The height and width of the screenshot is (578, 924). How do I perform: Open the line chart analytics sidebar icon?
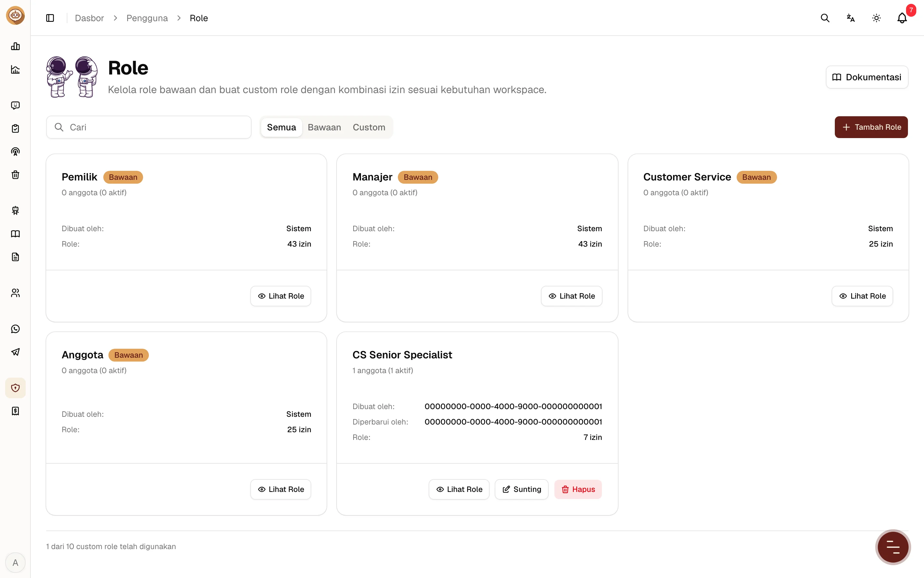tap(15, 70)
